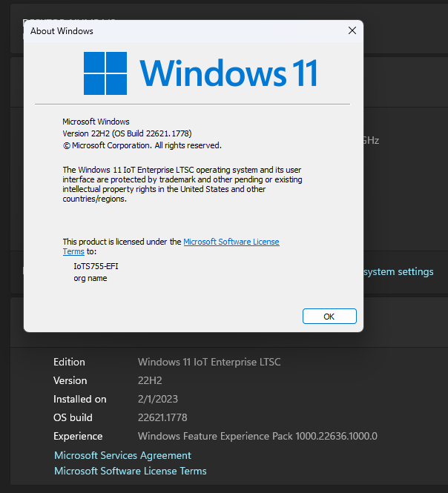This screenshot has width=448, height=493.
Task: Click OK in About Windows dialog
Action: [x=329, y=317]
